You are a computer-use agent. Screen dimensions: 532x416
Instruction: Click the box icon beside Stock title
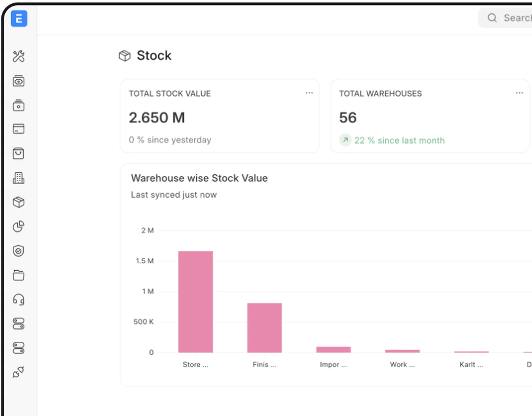tap(125, 56)
